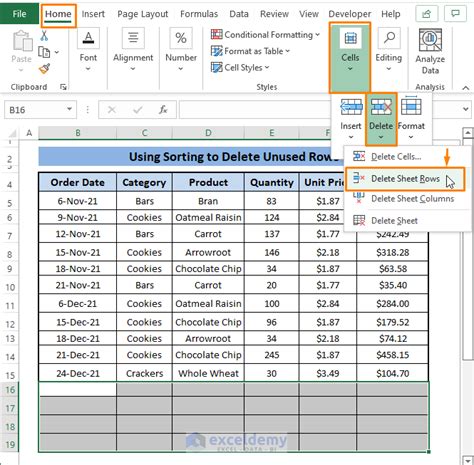Open the Cells group button
Image resolution: width=474 pixels, height=465 pixels.
(350, 57)
